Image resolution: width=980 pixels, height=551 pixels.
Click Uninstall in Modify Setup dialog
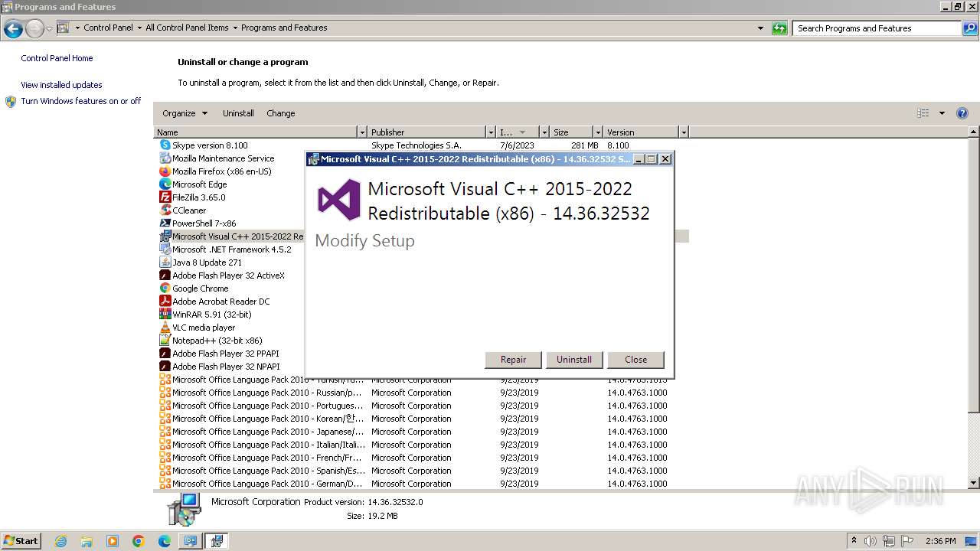[574, 360]
